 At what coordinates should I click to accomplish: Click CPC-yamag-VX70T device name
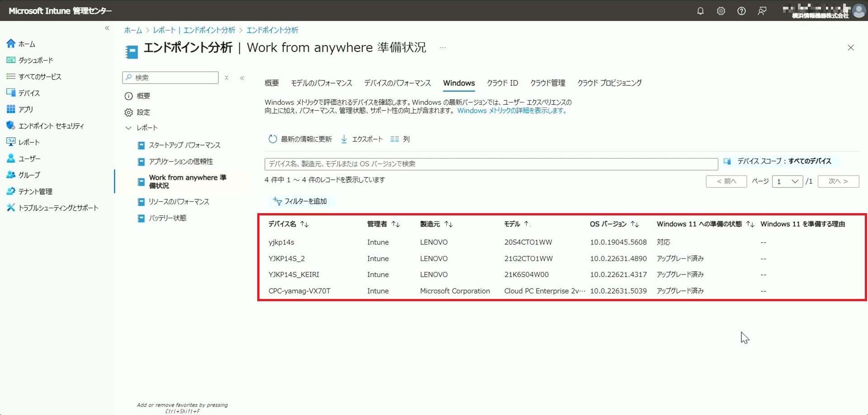pyautogui.click(x=299, y=291)
